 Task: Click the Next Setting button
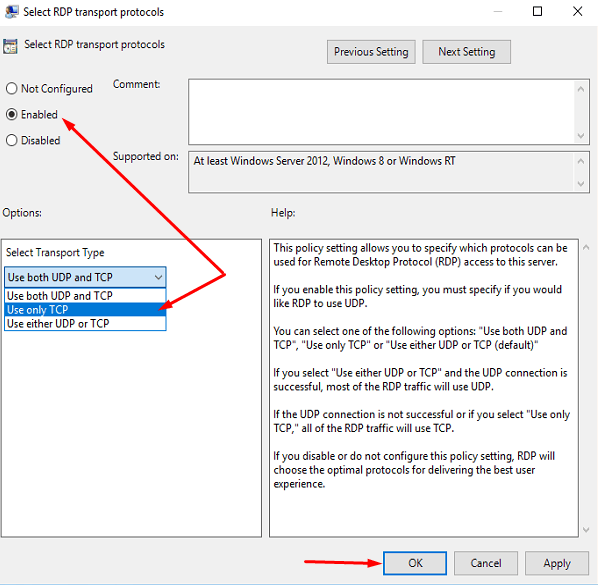tap(466, 52)
